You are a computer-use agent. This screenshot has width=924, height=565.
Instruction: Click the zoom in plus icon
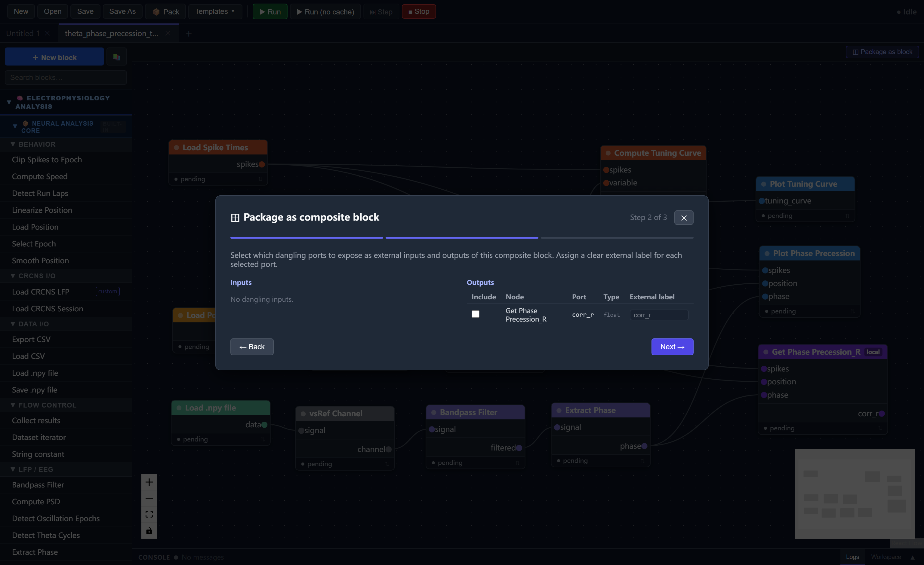[149, 482]
